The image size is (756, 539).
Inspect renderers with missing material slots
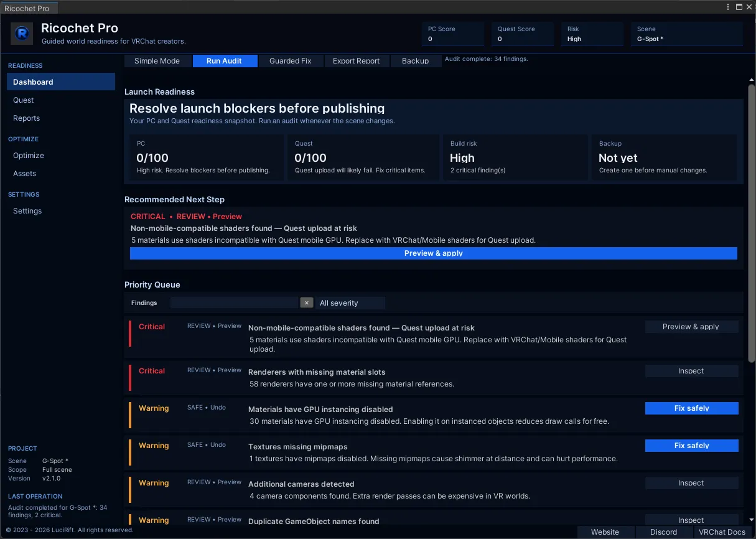tap(691, 371)
